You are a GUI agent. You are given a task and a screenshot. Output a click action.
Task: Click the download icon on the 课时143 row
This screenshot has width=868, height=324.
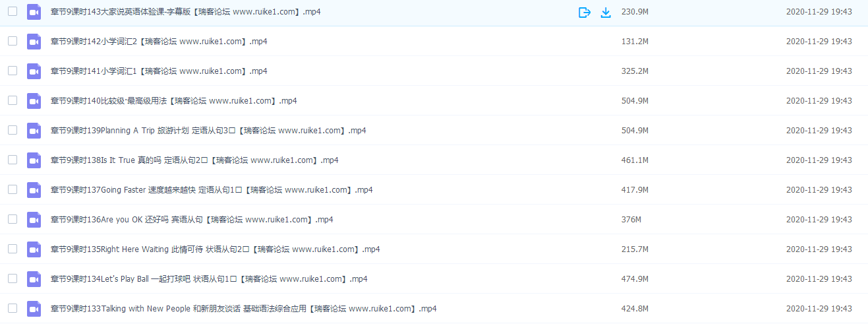(606, 12)
